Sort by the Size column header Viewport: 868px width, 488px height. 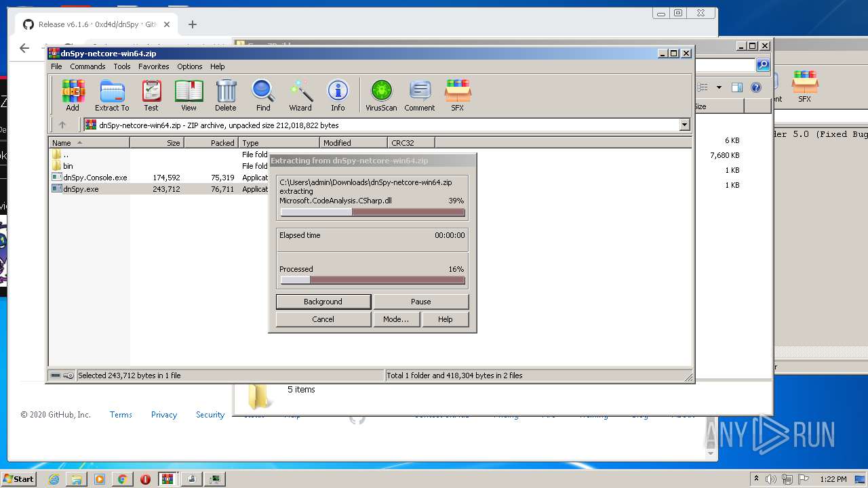point(157,143)
